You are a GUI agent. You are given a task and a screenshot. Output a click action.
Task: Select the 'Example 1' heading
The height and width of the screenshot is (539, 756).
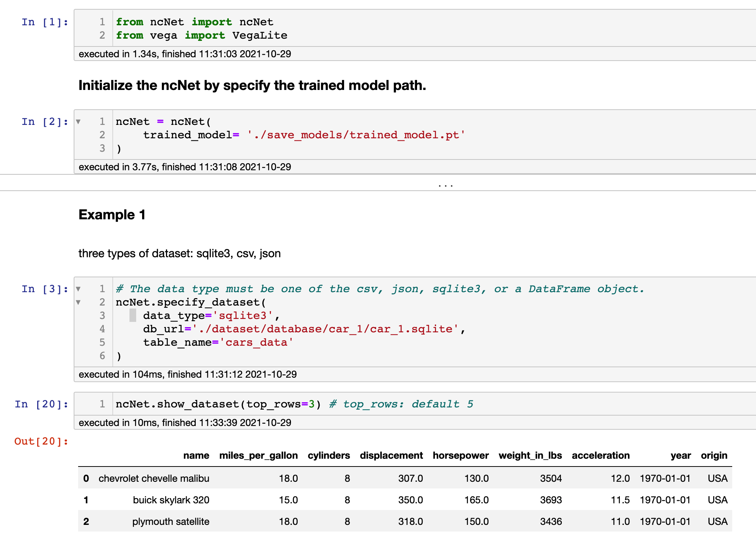pos(112,215)
